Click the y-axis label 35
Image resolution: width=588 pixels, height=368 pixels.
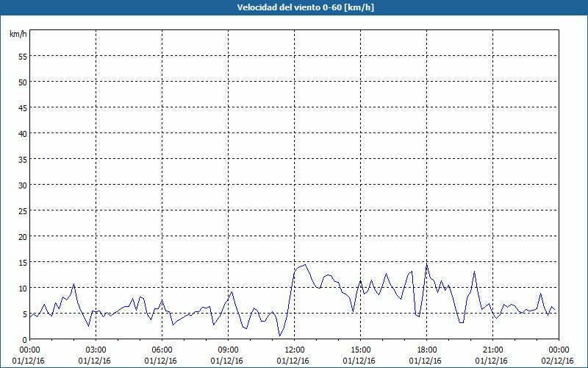pyautogui.click(x=23, y=160)
